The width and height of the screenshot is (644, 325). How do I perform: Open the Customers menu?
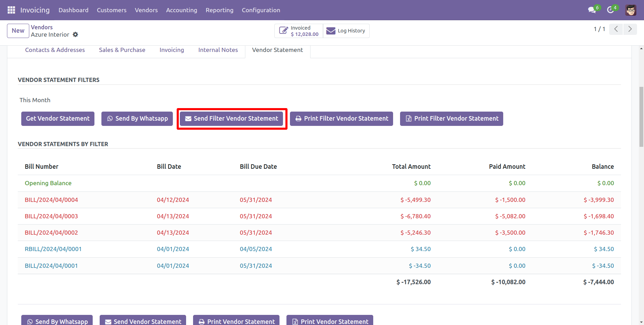112,10
